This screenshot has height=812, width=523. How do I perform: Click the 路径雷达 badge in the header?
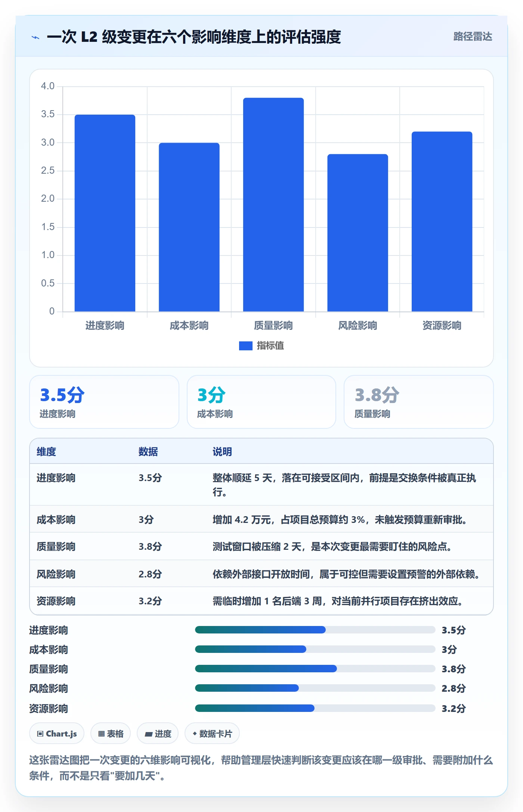(473, 37)
